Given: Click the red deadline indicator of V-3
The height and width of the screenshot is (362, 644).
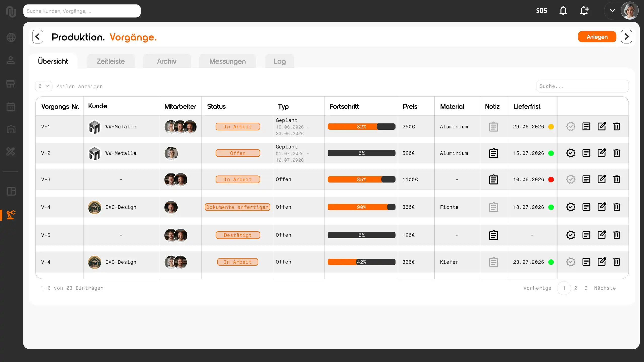Looking at the screenshot, I should [551, 179].
